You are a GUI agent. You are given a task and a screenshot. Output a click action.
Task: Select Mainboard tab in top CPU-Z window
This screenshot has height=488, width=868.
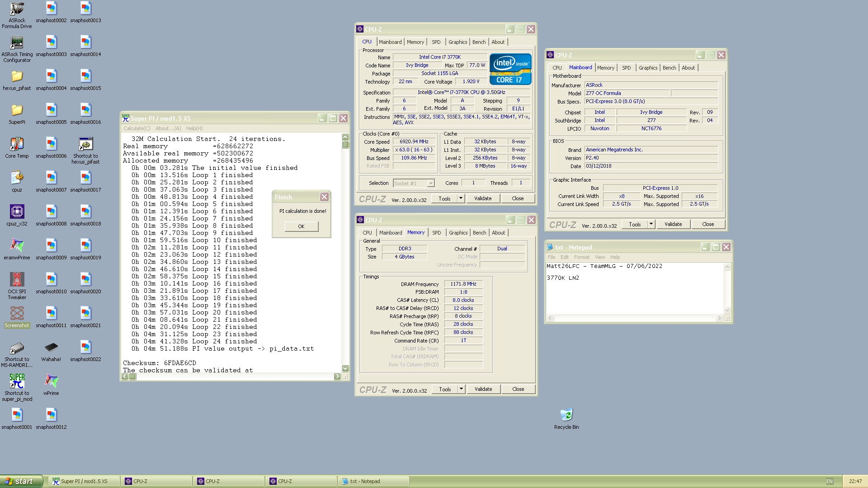tap(390, 42)
